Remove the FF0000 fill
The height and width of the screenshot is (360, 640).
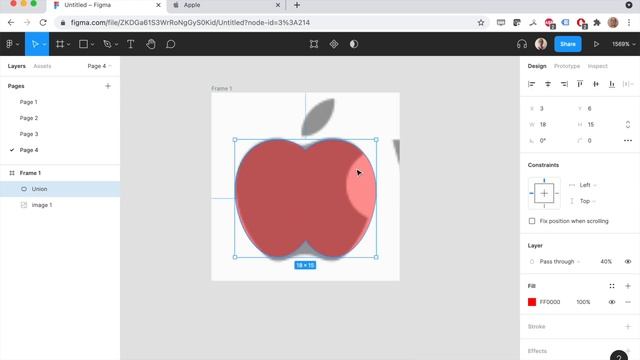[x=628, y=302]
